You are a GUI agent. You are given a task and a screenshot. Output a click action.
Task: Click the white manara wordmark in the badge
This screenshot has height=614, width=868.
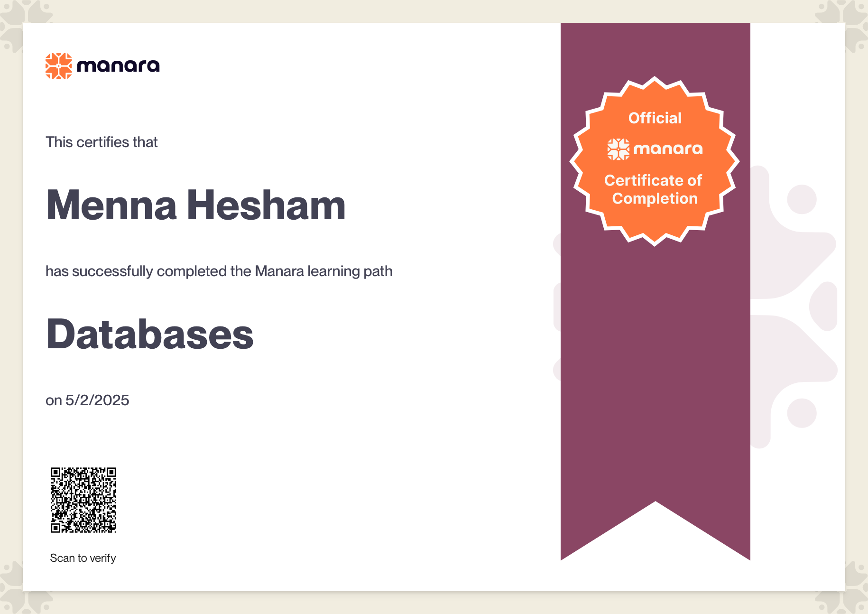(x=668, y=149)
